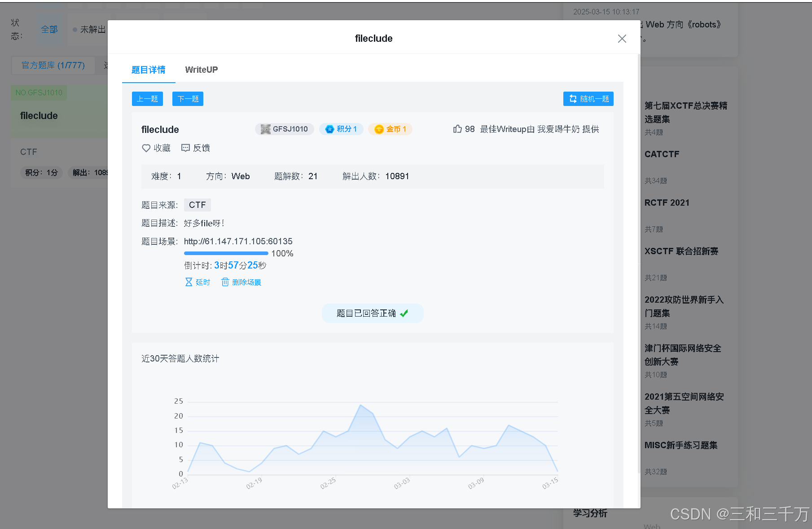Click the scenario 100% progress bar
The height and width of the screenshot is (529, 812).
[x=226, y=253]
